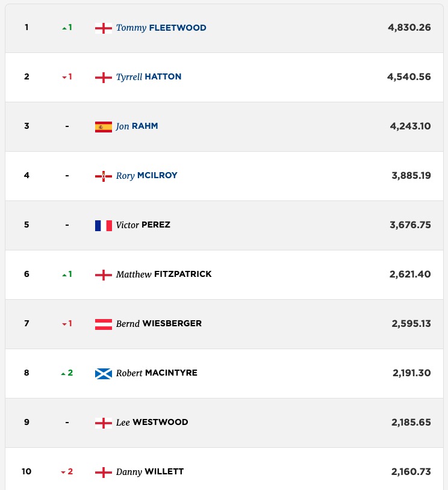
Task: Click Austrian flag beside Bernd Wiesberger
Action: pyautogui.click(x=104, y=324)
